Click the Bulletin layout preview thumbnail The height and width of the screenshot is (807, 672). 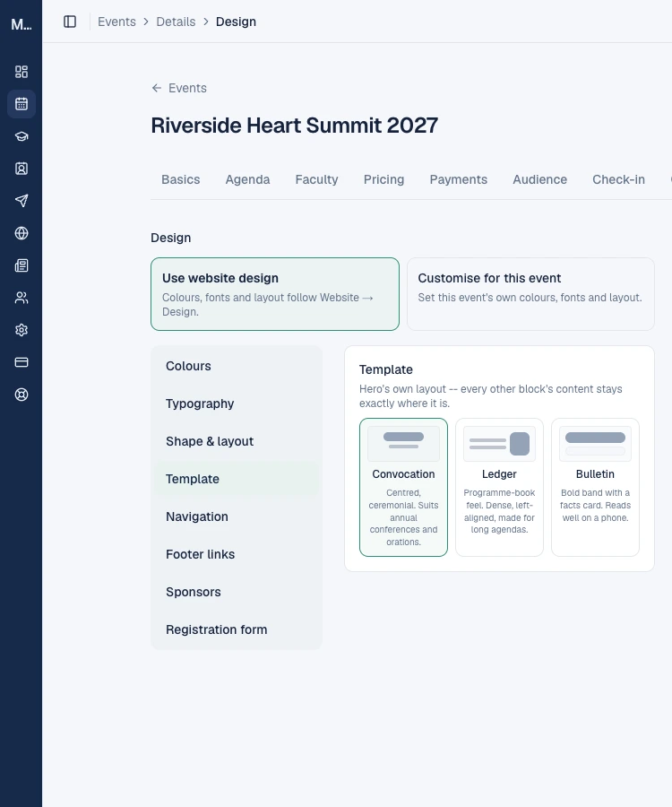click(x=595, y=443)
